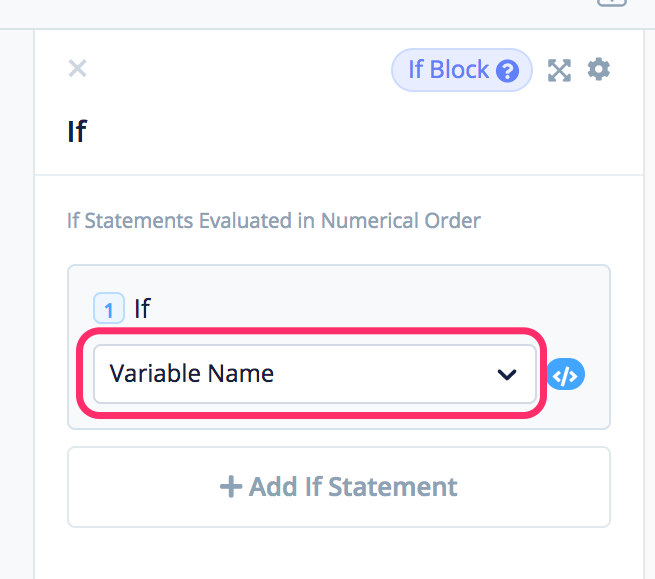Click the If Block help question mark

point(508,71)
